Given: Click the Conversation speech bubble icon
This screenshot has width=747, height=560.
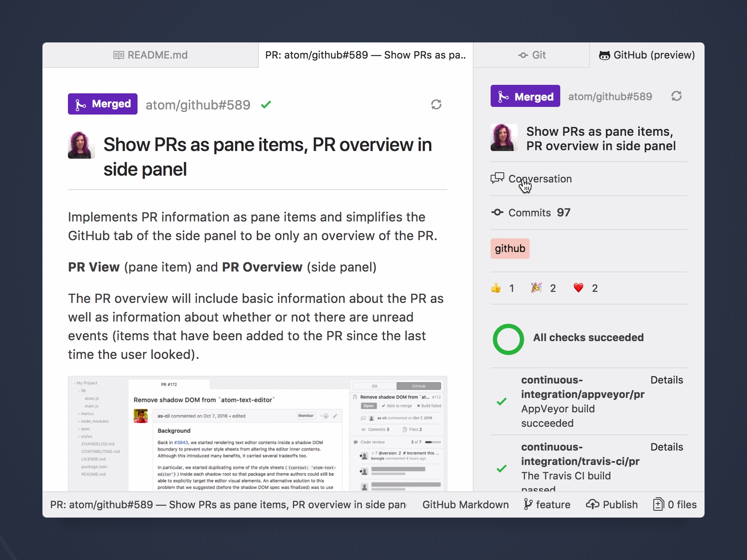Looking at the screenshot, I should tap(497, 178).
